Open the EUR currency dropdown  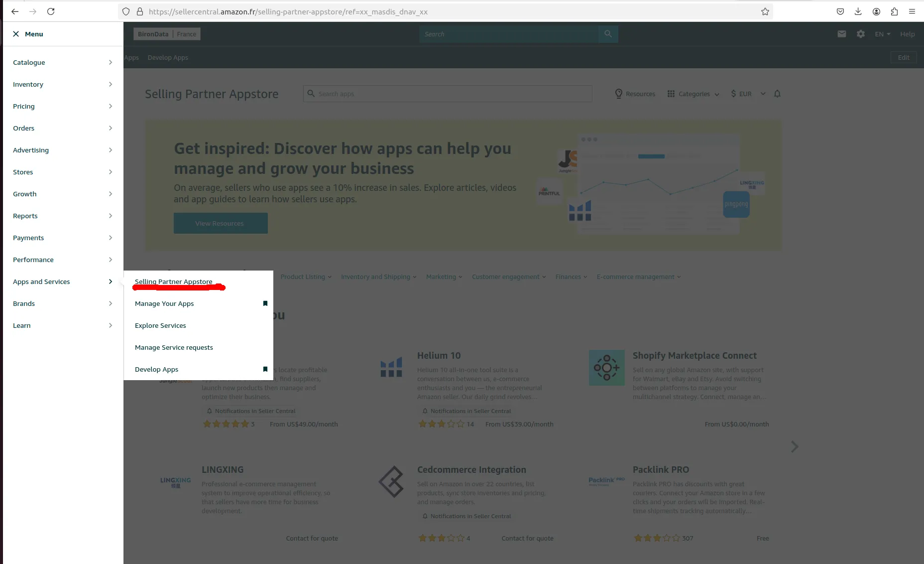click(748, 94)
